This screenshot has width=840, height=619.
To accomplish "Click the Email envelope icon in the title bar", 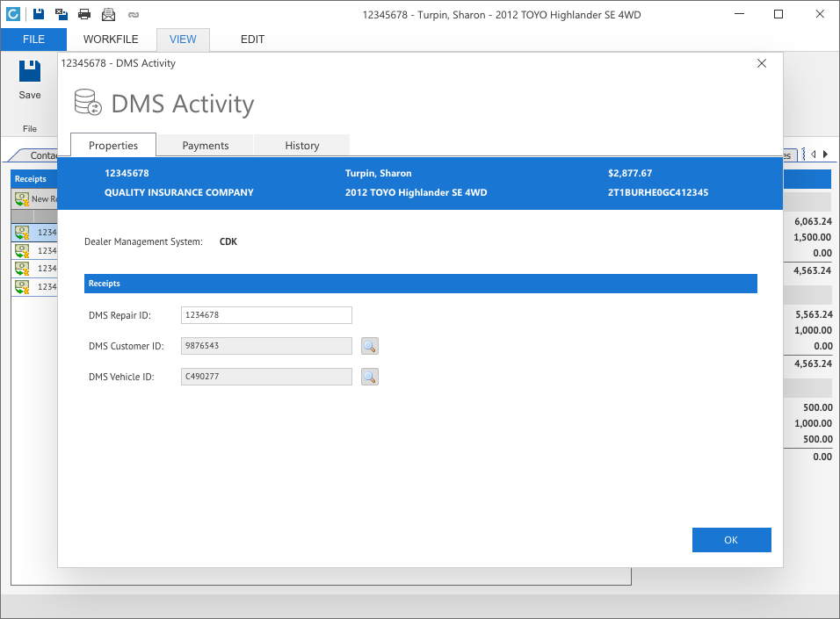I will (x=108, y=14).
